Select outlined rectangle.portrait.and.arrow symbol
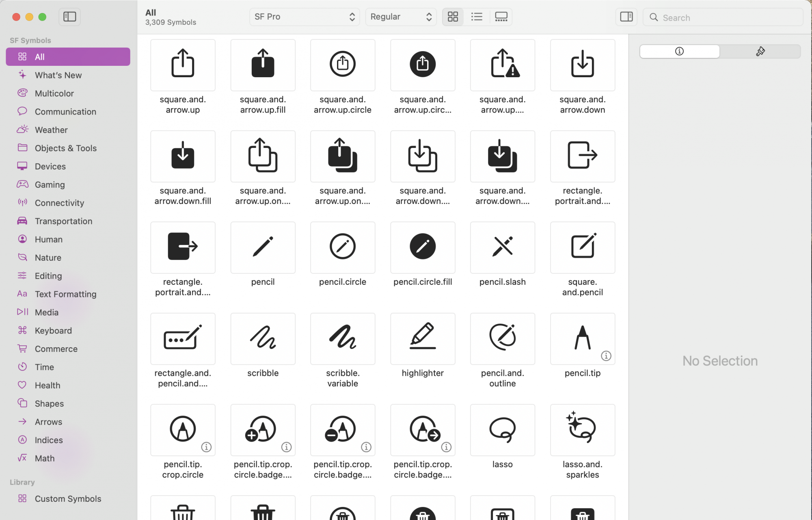This screenshot has height=520, width=812. (x=583, y=156)
